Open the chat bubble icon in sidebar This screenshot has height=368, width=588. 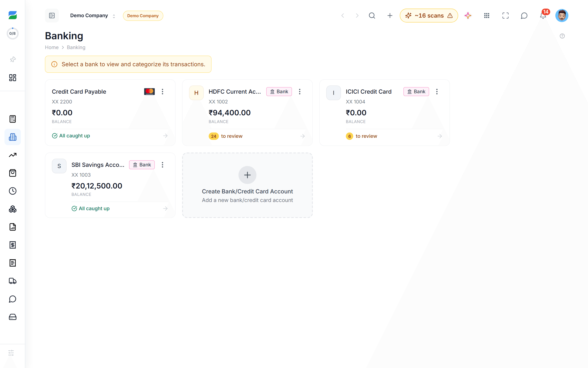13,299
